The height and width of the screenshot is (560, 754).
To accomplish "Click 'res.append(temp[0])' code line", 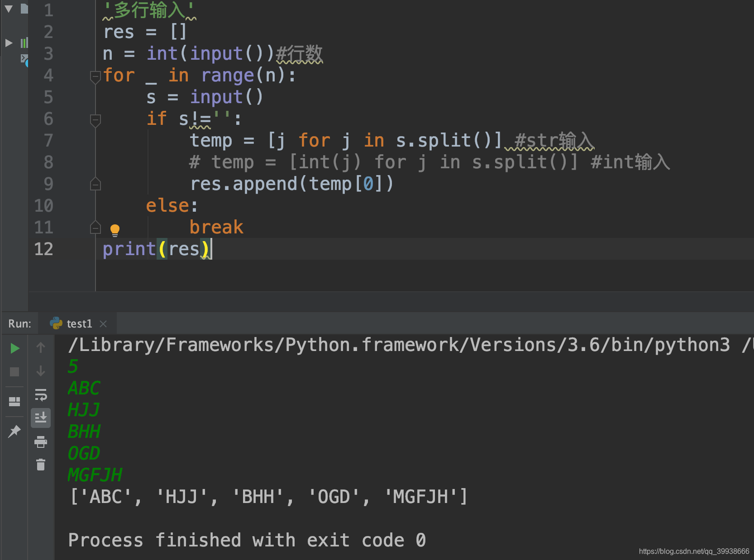I will point(292,184).
